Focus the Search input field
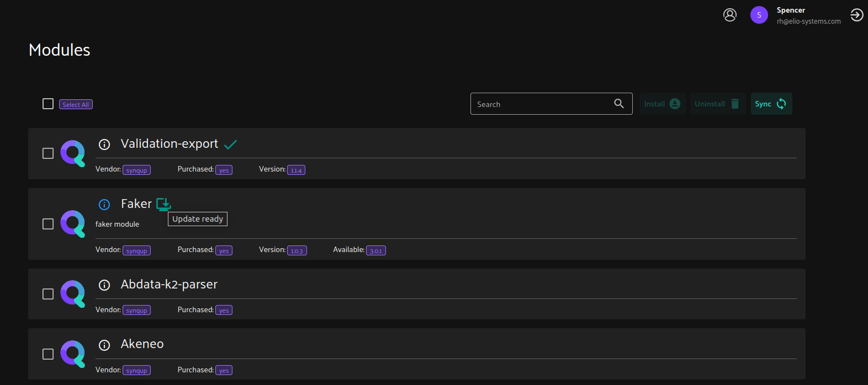 coord(551,104)
